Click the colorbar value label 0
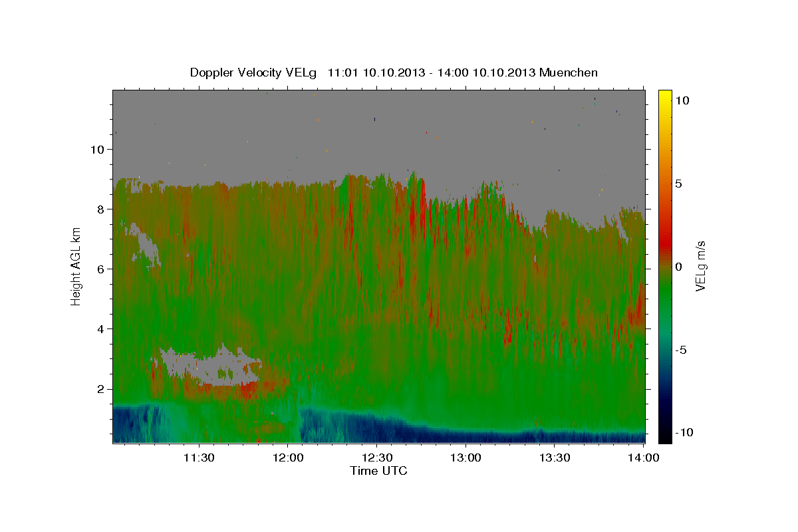This screenshot has width=798, height=532. [679, 267]
